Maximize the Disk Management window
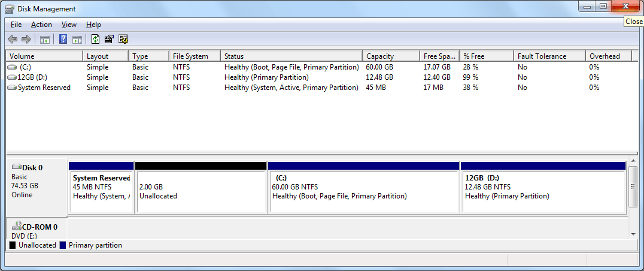This screenshot has height=271, width=644. (603, 6)
